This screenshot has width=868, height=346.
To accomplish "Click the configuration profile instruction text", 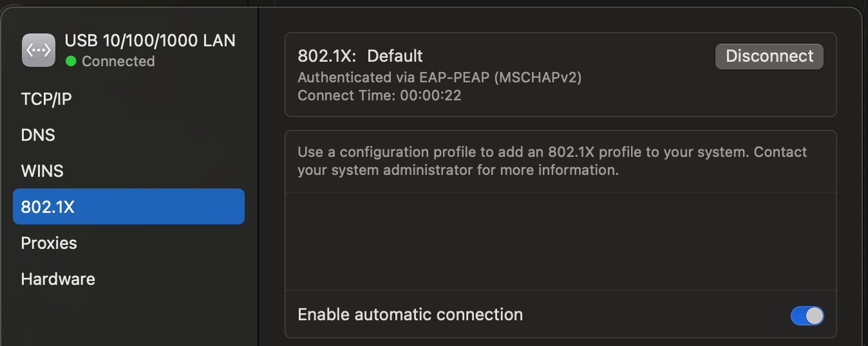I will 552,161.
